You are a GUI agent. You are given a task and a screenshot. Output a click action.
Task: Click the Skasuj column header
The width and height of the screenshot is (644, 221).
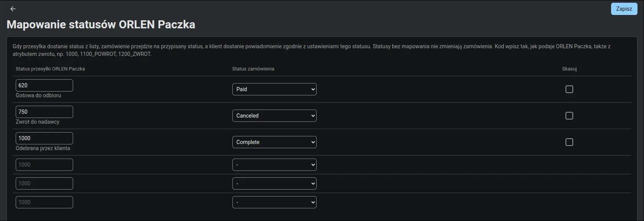569,69
